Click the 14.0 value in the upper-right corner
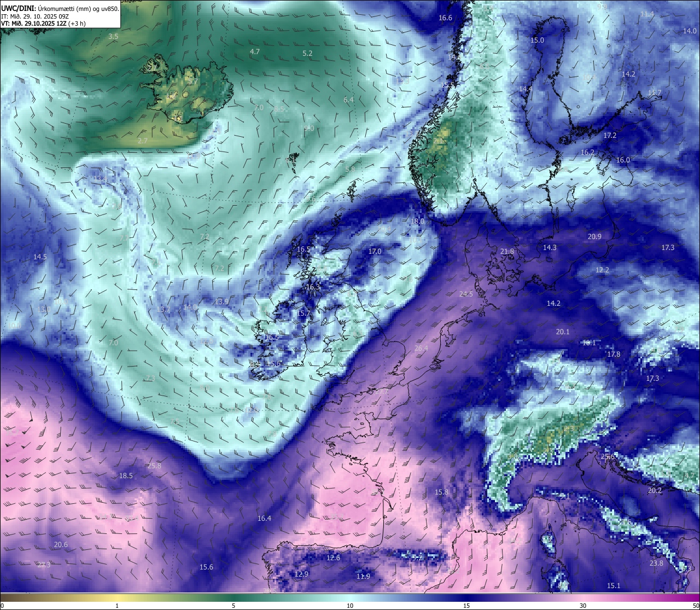Screen dimensions: 700x610 click(690, 31)
